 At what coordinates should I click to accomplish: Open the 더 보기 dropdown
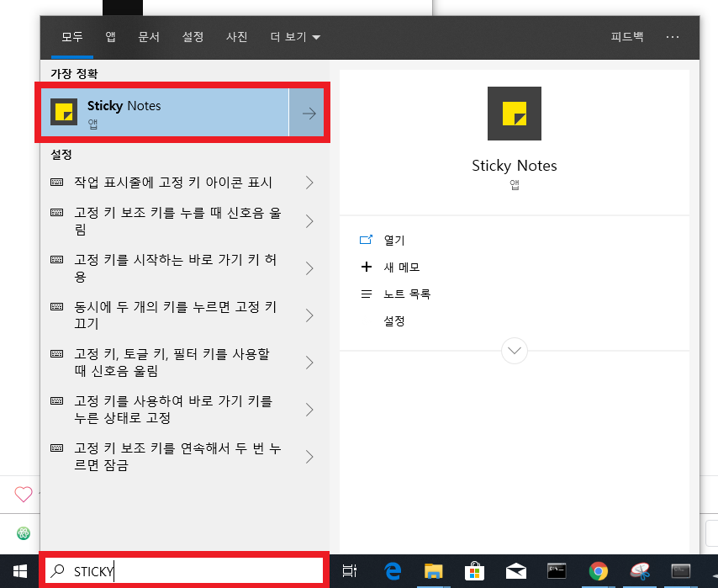click(x=295, y=37)
